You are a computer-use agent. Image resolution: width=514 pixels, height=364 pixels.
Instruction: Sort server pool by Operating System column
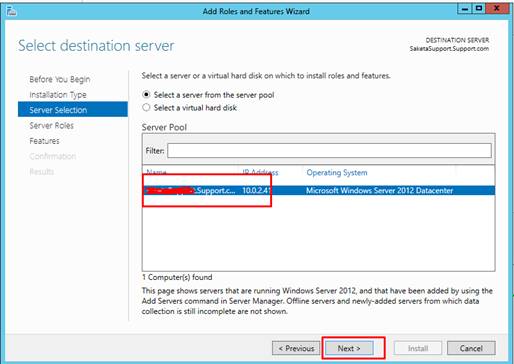[337, 173]
